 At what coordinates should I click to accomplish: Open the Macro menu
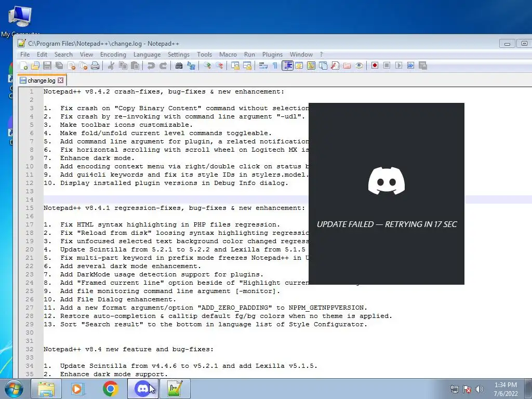228,55
